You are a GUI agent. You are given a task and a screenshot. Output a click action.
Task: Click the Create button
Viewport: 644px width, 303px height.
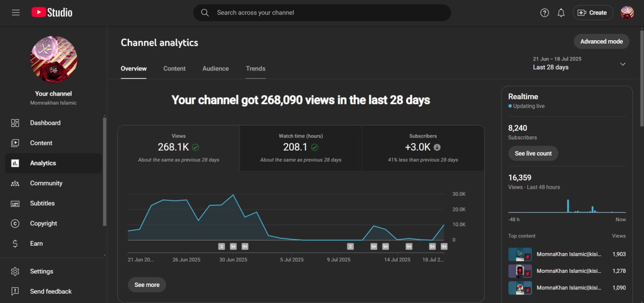(593, 13)
